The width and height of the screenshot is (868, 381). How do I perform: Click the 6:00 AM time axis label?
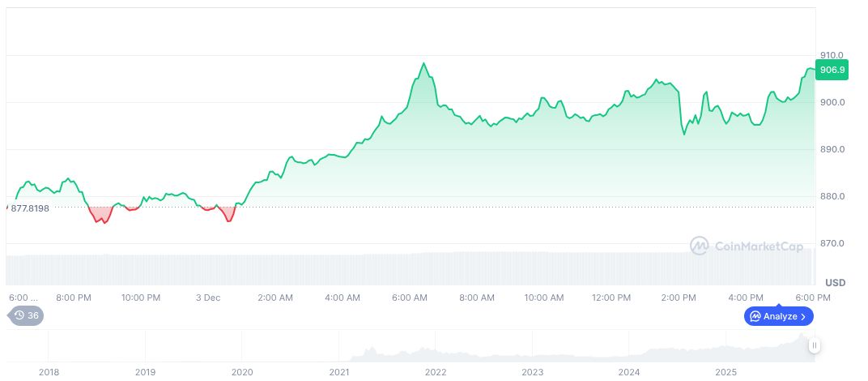[x=410, y=298]
